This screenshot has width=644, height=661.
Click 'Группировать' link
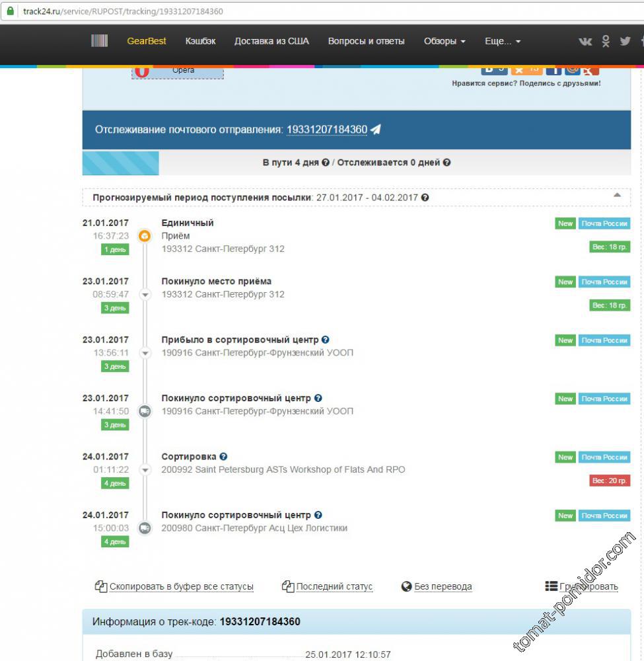click(589, 586)
